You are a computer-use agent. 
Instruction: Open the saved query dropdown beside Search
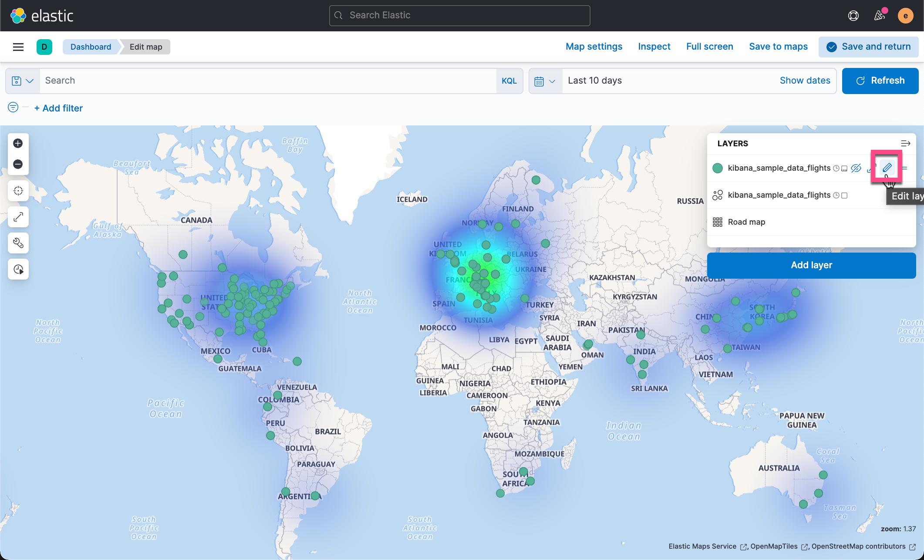[22, 81]
